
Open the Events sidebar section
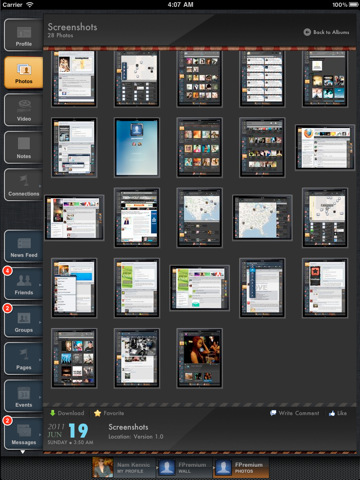point(23,396)
